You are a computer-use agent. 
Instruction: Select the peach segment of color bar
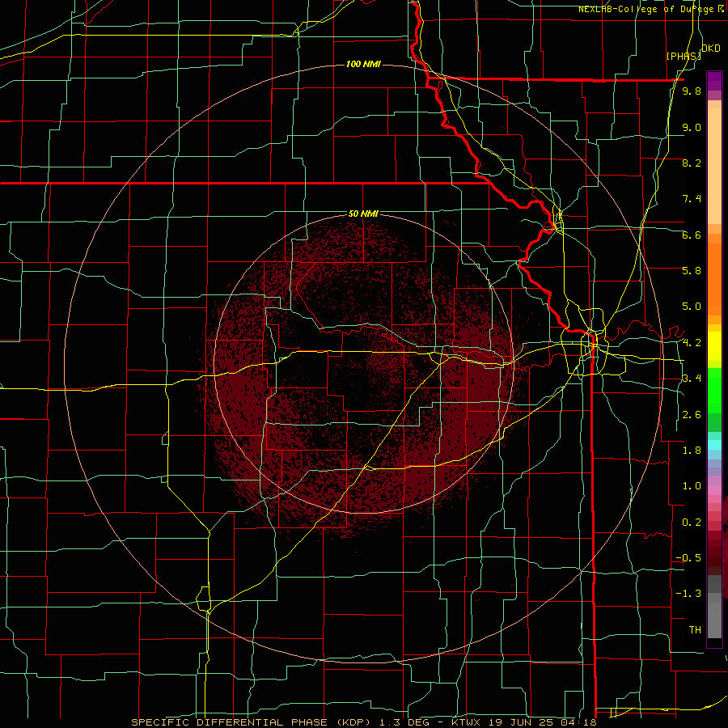pyautogui.click(x=714, y=166)
